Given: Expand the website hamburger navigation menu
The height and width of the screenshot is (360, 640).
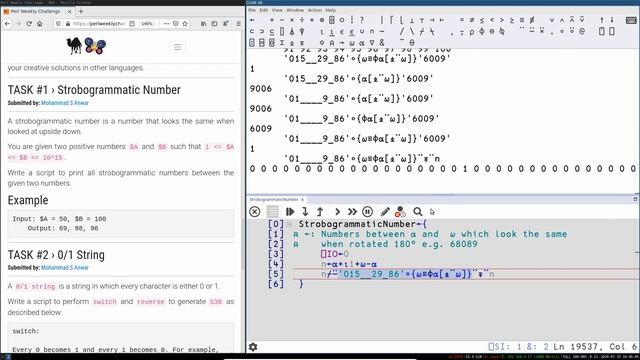Looking at the screenshot, I should (x=178, y=47).
